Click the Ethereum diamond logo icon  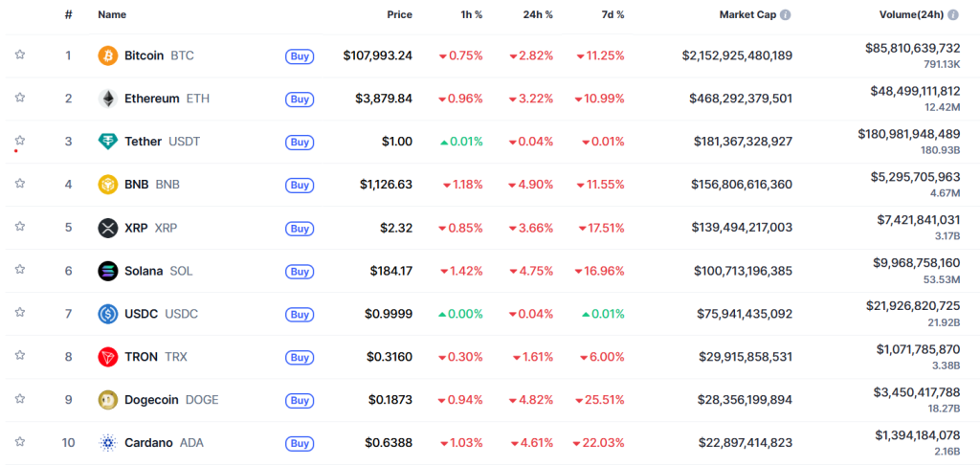pyautogui.click(x=108, y=99)
